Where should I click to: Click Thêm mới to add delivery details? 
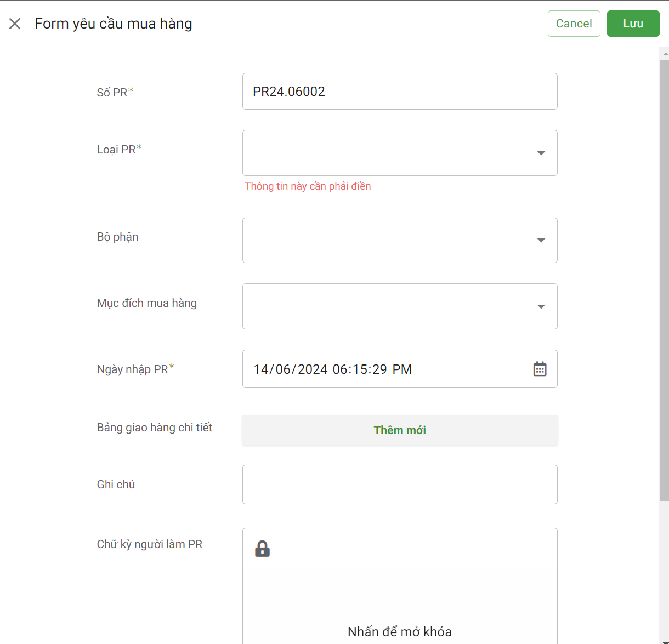[x=400, y=430]
